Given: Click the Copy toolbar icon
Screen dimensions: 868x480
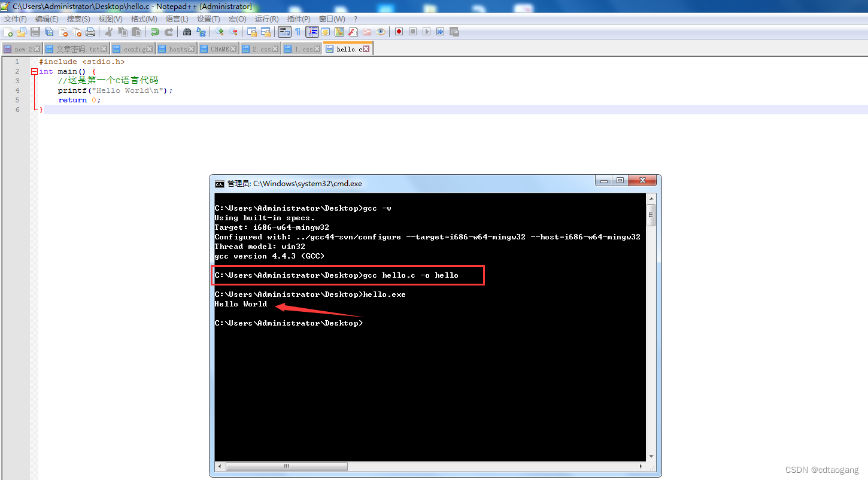Looking at the screenshot, I should [123, 32].
